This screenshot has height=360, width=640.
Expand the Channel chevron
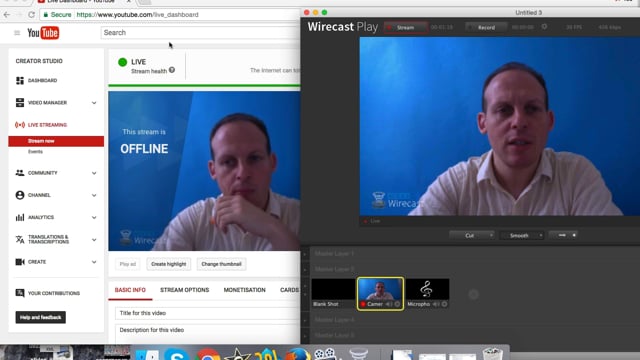[94, 195]
